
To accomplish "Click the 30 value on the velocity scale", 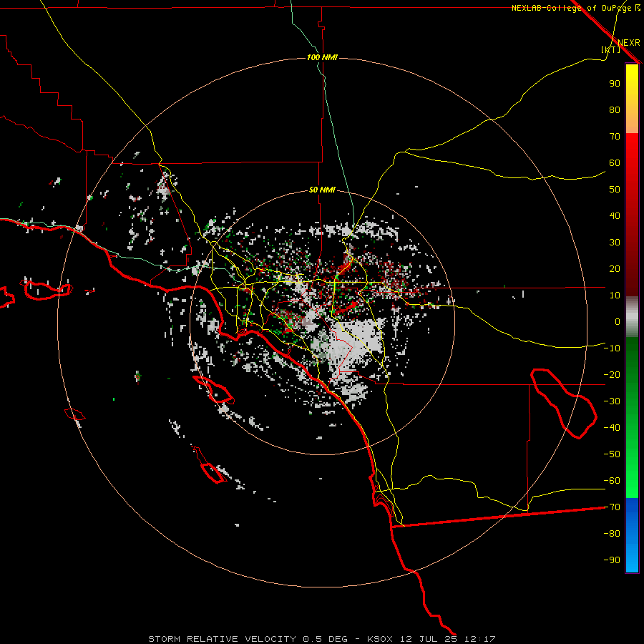I will click(615, 243).
